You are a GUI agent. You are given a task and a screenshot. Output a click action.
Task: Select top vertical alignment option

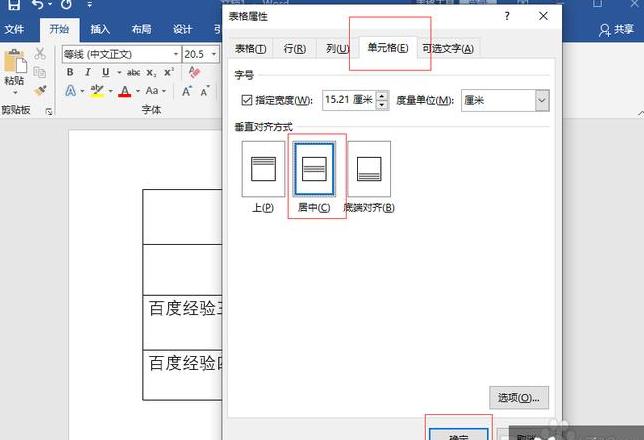pos(263,169)
